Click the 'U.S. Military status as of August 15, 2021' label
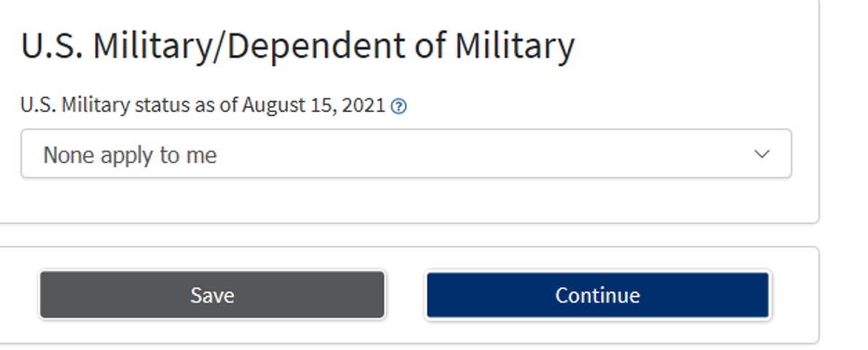 click(203, 104)
